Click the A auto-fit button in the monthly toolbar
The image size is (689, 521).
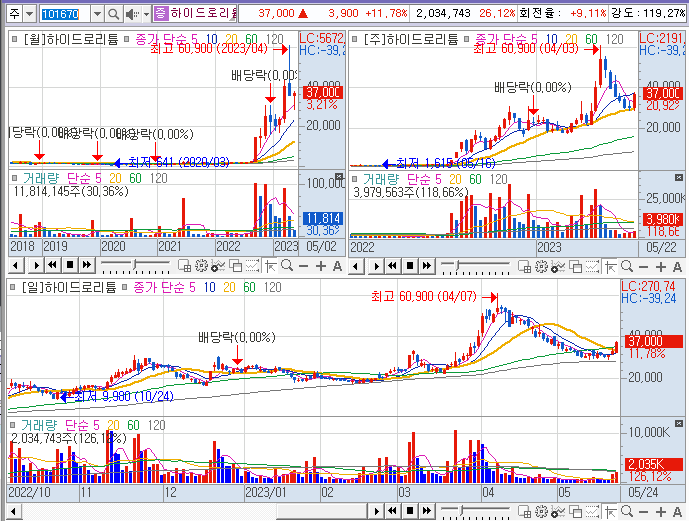[x=337, y=266]
